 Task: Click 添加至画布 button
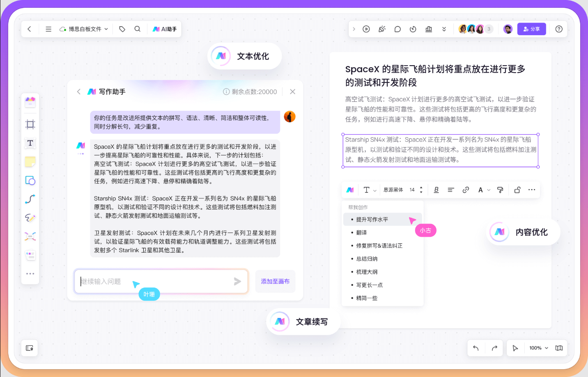(x=275, y=281)
